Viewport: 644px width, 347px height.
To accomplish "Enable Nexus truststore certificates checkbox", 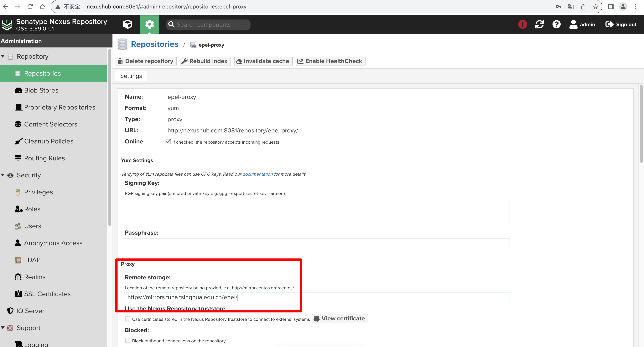I will click(x=127, y=319).
